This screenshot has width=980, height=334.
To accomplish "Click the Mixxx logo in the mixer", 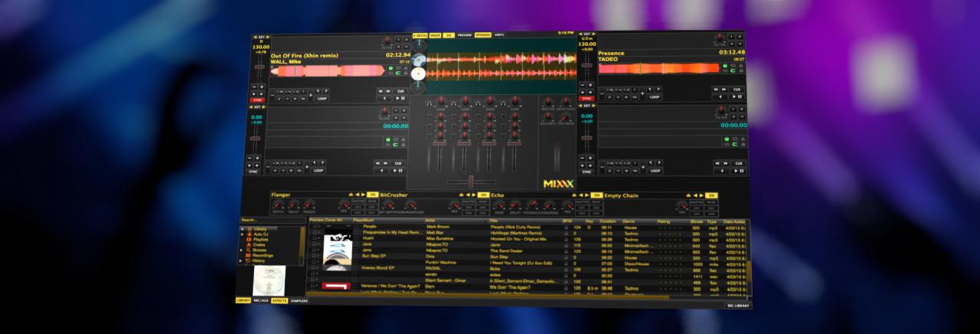I will coord(559,184).
